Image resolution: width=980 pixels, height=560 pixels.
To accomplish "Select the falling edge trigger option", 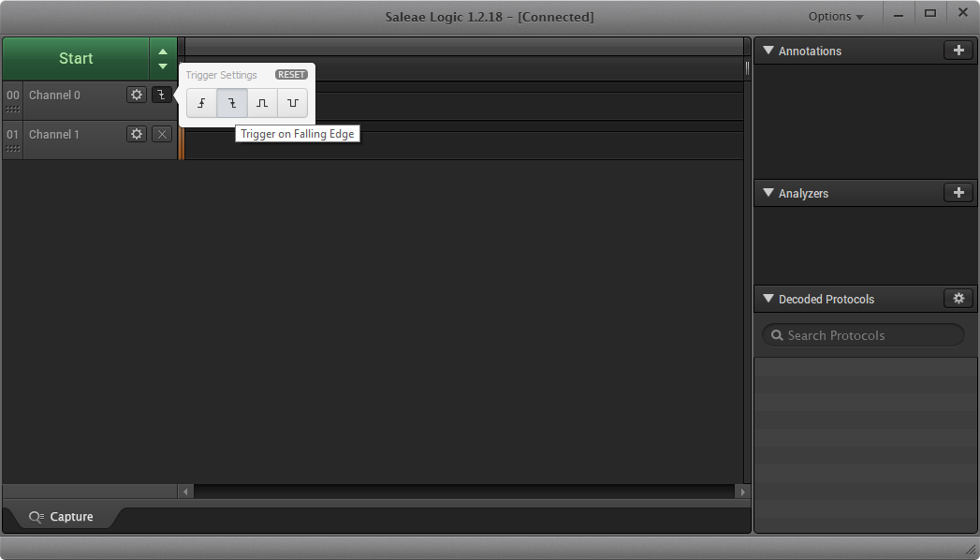I will [232, 103].
